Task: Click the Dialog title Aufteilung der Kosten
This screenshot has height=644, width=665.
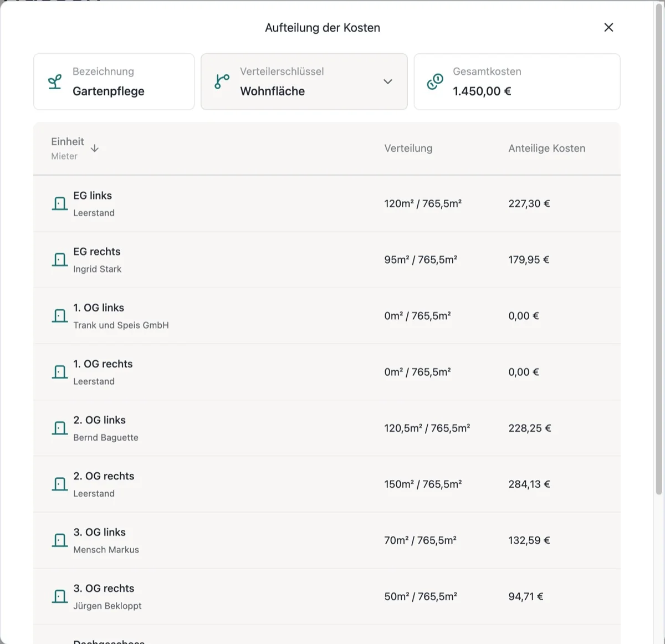Action: point(323,28)
